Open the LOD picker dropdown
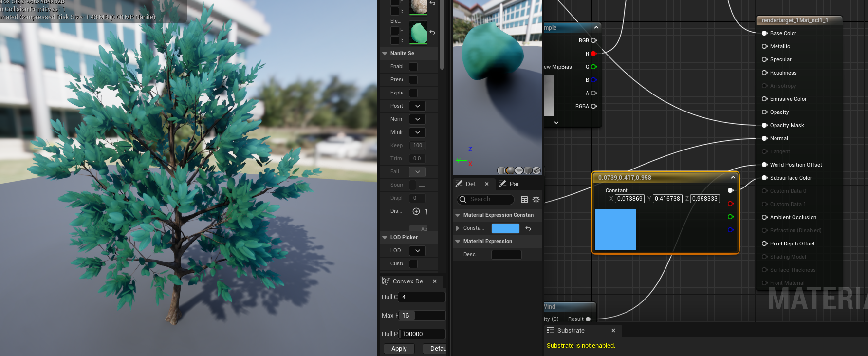 tap(417, 251)
